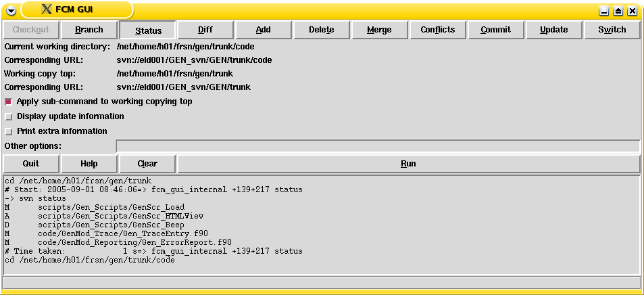644x295 pixels.
Task: Clear the command output pane
Action: [147, 164]
